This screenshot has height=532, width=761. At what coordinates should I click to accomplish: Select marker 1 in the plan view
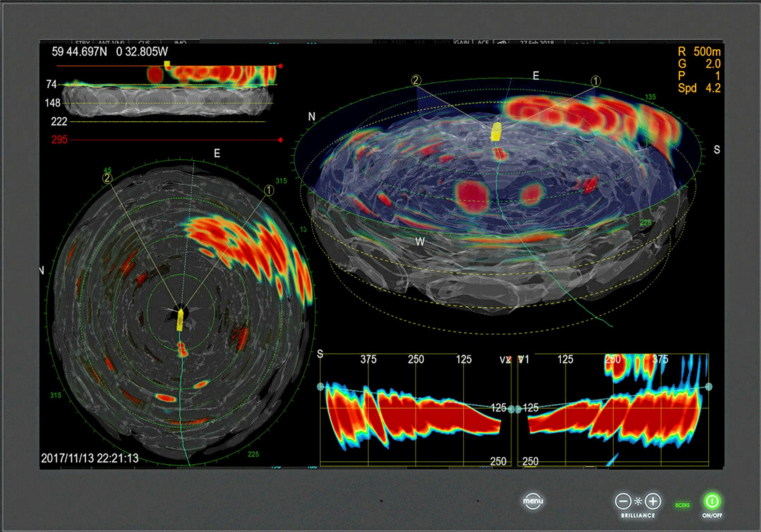[x=269, y=190]
